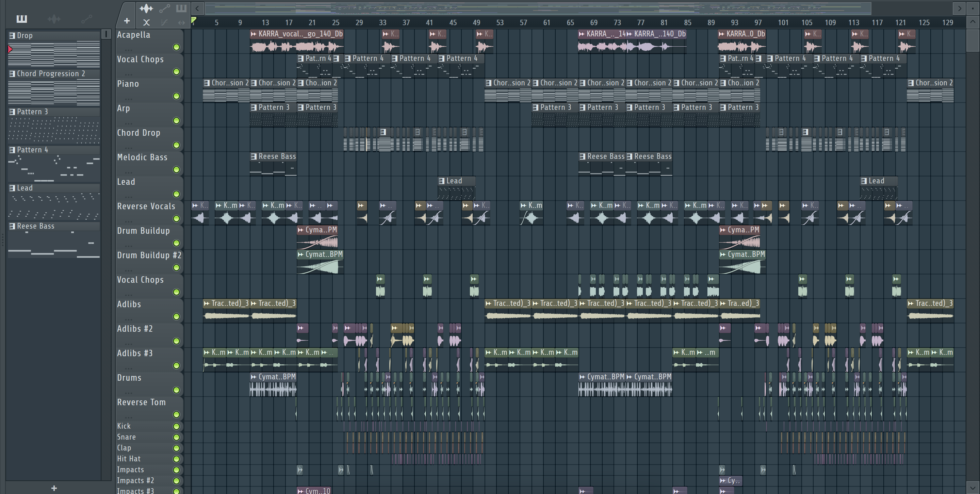980x494 pixels.
Task: Click the small square zoom button top-right
Action: (x=973, y=8)
